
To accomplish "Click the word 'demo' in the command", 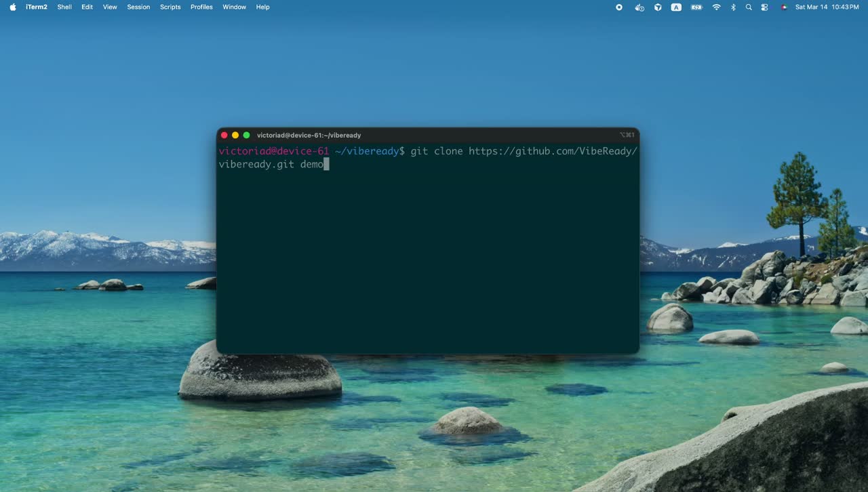I will (x=312, y=165).
